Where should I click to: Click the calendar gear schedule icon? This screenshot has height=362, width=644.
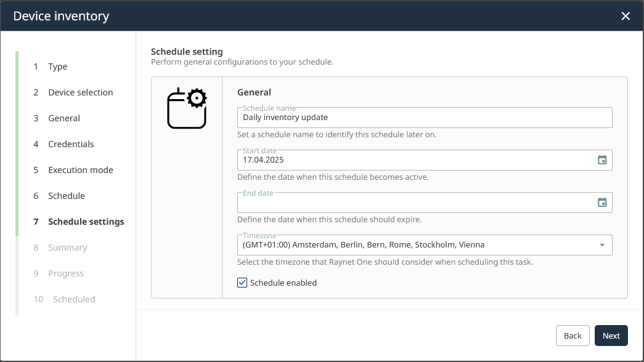coord(187,108)
